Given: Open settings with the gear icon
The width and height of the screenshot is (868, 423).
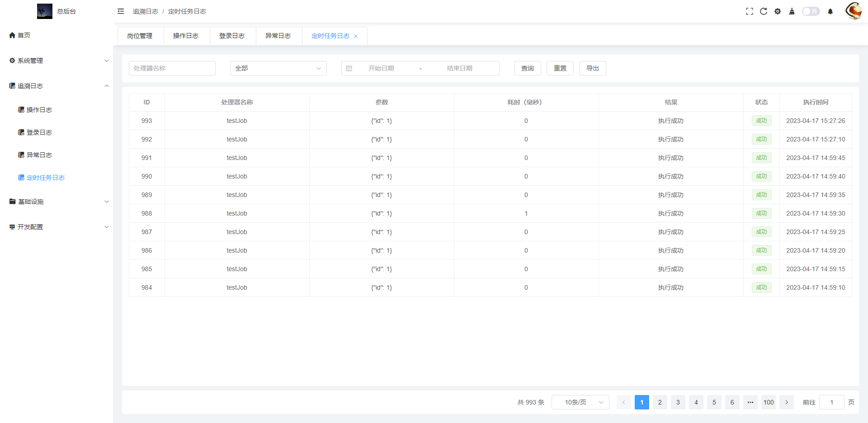Looking at the screenshot, I should coord(778,11).
